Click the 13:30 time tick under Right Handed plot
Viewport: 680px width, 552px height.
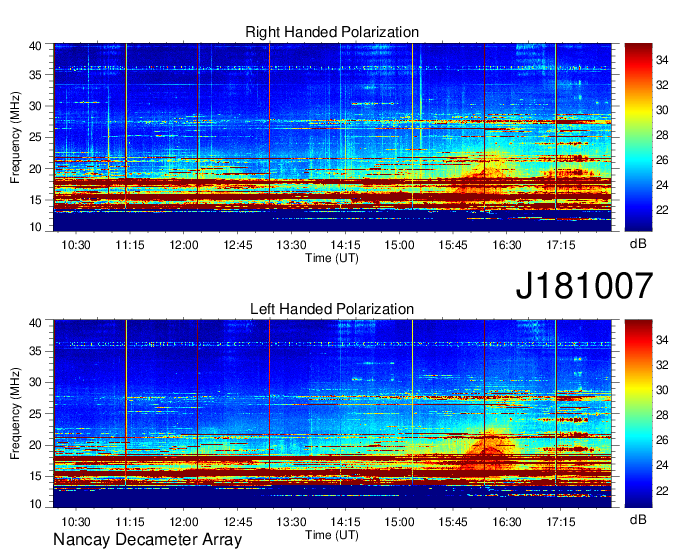tap(291, 245)
